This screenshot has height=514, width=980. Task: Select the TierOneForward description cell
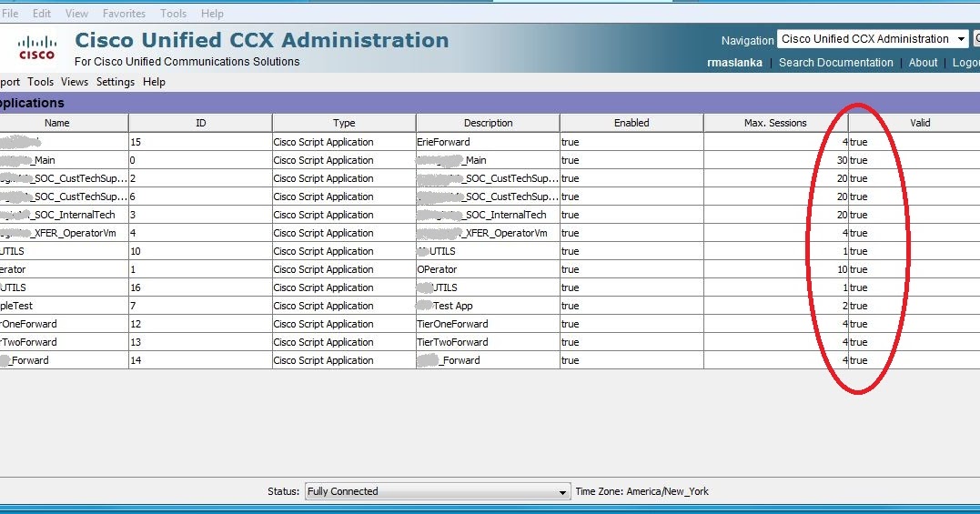coord(488,324)
